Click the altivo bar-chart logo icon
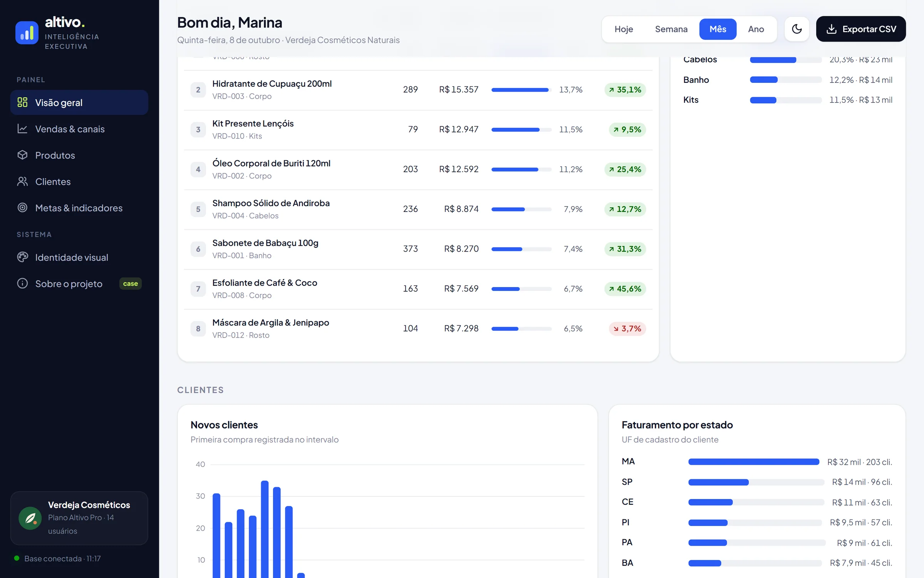 (27, 33)
